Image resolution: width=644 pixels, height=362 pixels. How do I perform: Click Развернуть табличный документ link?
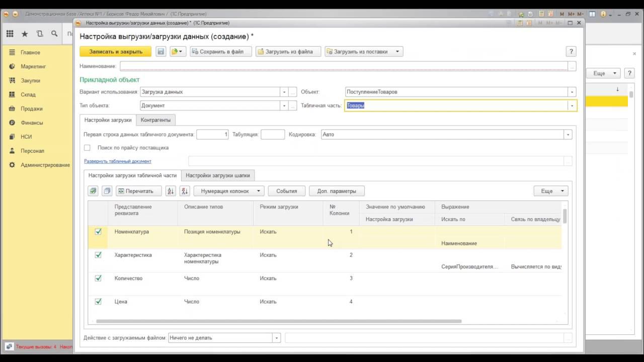coord(118,161)
